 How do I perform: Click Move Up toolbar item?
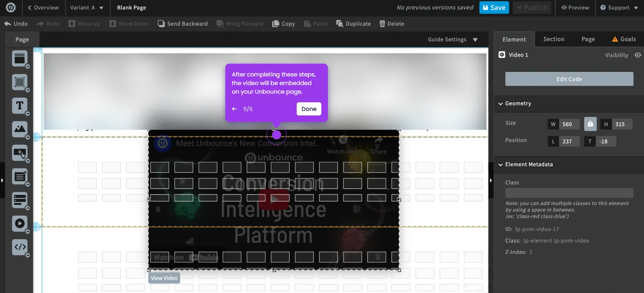pos(84,24)
